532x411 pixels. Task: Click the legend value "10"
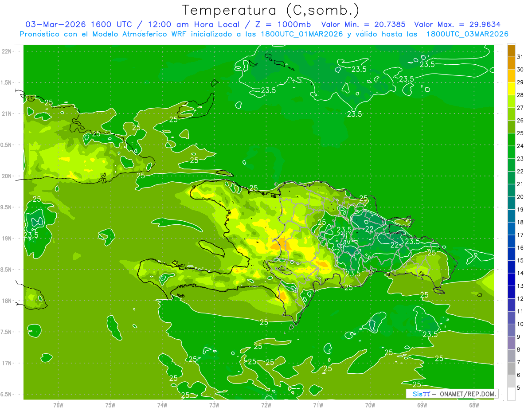[520, 324]
